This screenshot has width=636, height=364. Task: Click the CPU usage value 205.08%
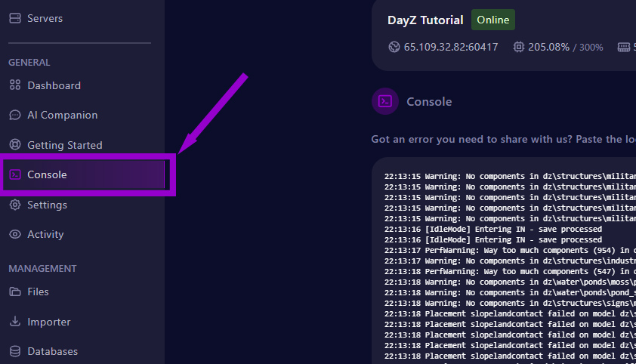tap(548, 47)
